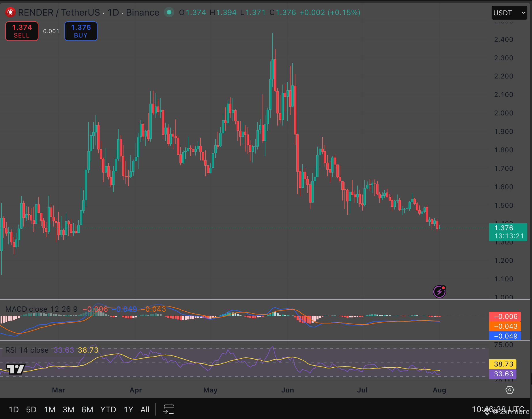532x419 pixels.
Task: Click the 1.200 price axis label
Action: tap(504, 261)
